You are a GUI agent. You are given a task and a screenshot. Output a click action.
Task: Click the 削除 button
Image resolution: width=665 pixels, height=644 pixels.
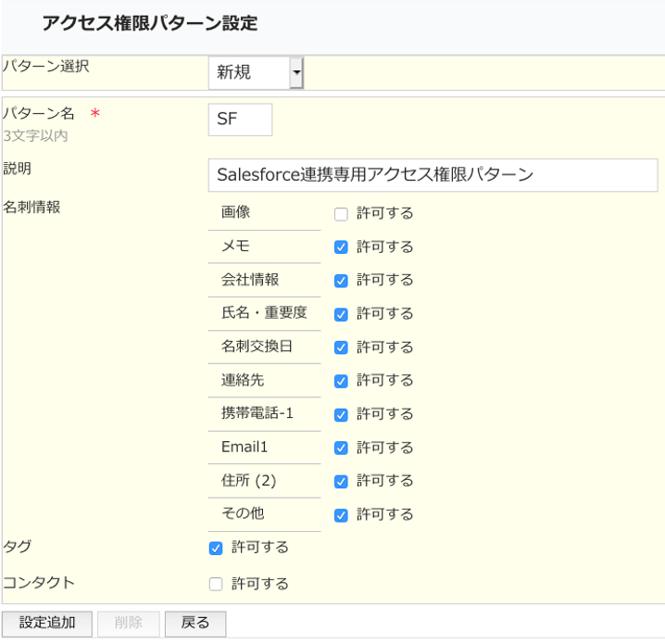point(129,624)
